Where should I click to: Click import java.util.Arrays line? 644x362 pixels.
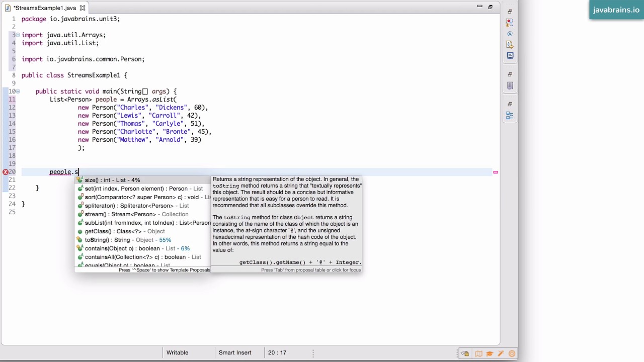(63, 35)
